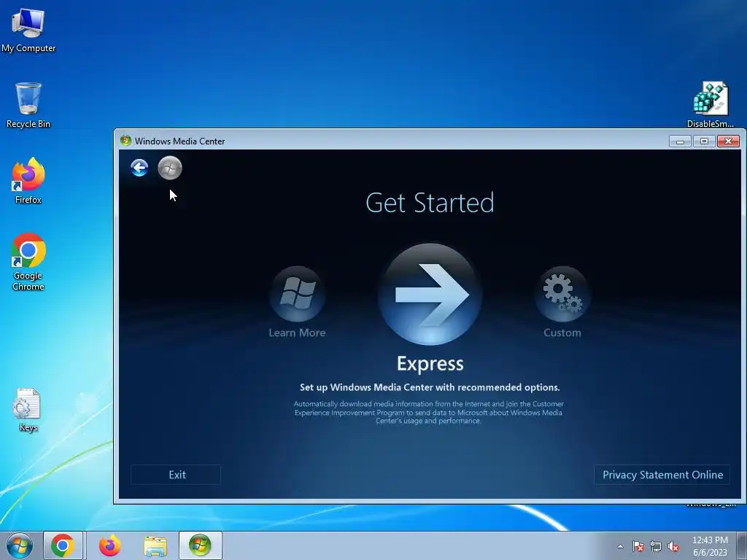The image size is (747, 560).
Task: Select the Keys file on desktop
Action: coord(28,410)
